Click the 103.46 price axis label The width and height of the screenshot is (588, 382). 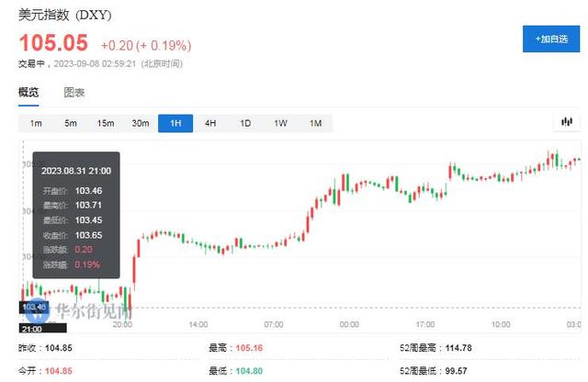click(x=32, y=307)
